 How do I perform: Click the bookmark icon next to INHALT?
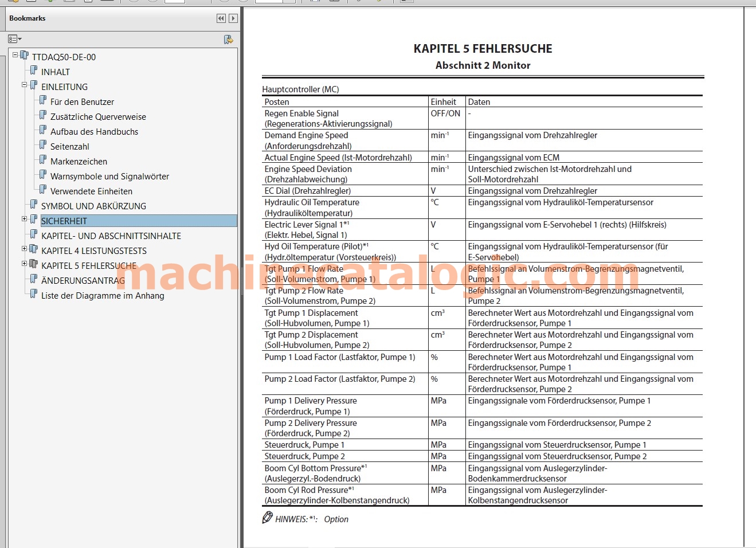coord(33,71)
